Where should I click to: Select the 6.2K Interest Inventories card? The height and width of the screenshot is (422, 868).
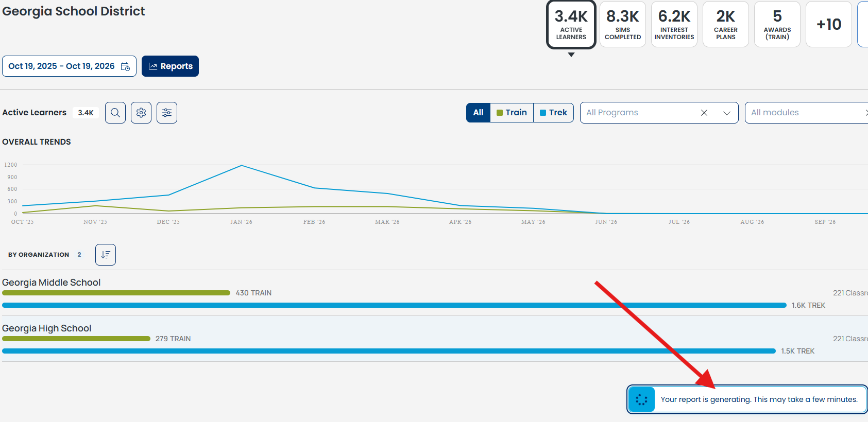[x=674, y=24]
